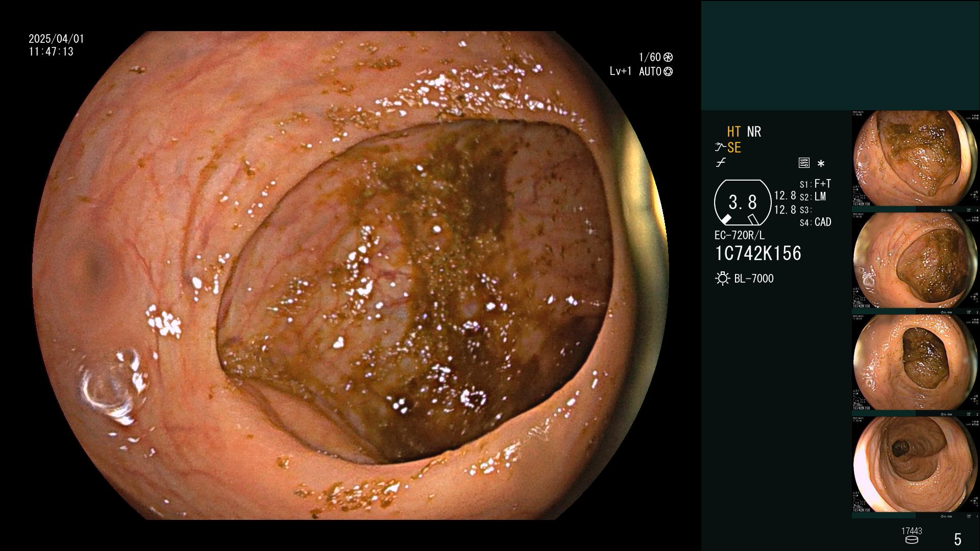Click the S4: CAD switch assignment
This screenshot has width=980, height=551.
point(815,222)
